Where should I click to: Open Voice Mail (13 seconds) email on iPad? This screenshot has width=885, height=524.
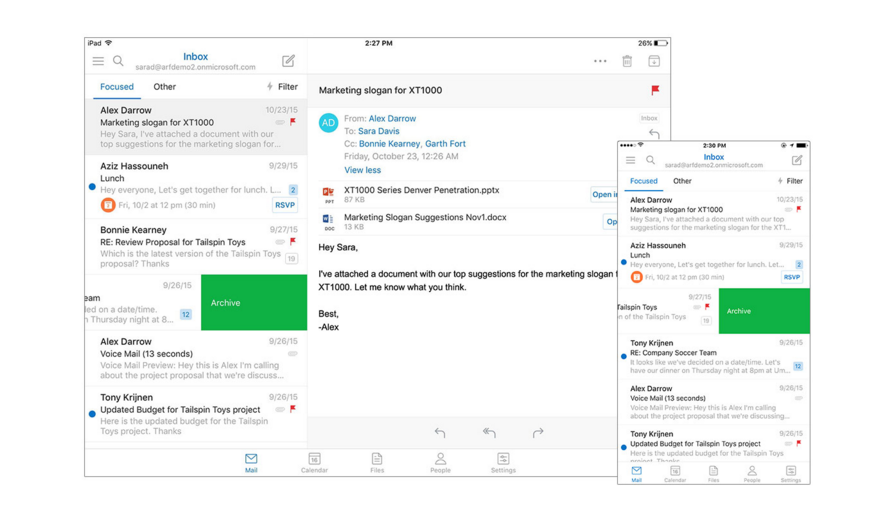click(196, 358)
